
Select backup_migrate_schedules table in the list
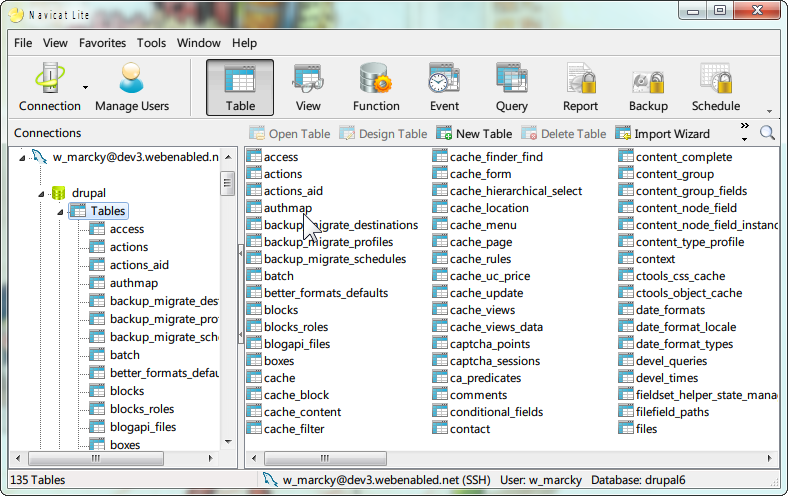tap(327, 259)
